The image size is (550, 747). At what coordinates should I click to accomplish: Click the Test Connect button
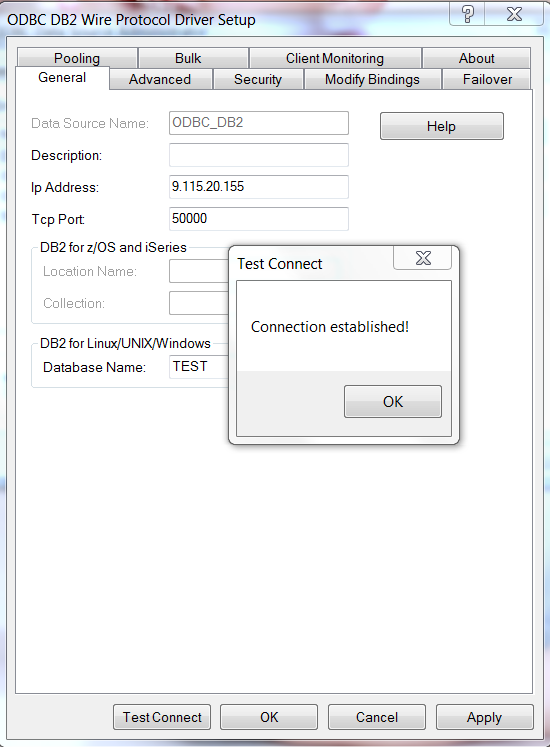162,717
